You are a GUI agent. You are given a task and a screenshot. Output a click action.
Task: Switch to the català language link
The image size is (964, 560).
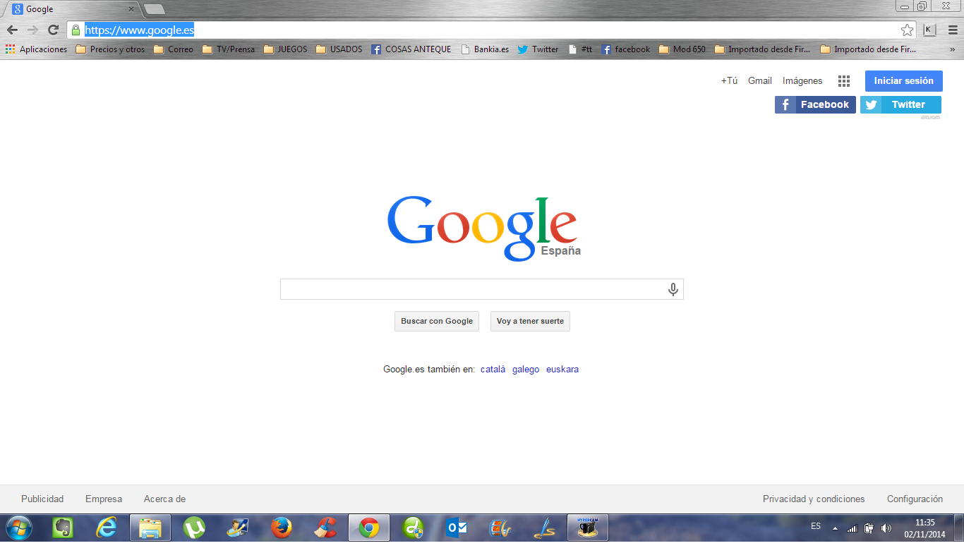[493, 369]
